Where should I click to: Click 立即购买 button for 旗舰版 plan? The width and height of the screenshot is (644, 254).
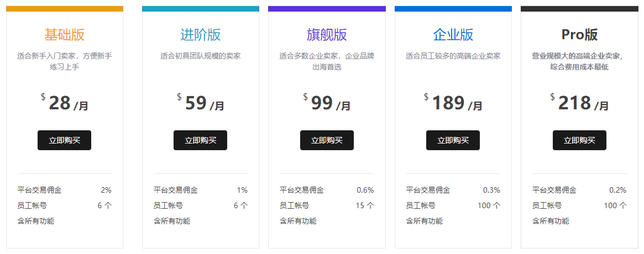327,140
